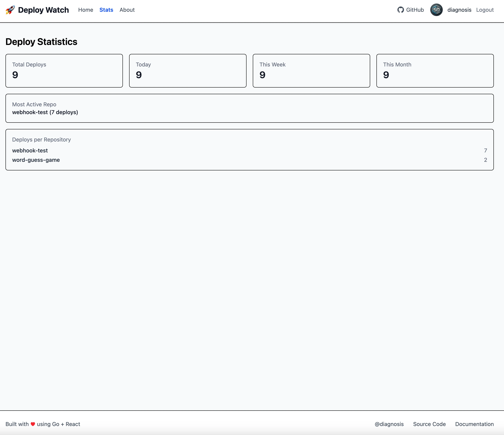Click the word-guess-game repository entry
Image resolution: width=504 pixels, height=435 pixels.
[36, 160]
